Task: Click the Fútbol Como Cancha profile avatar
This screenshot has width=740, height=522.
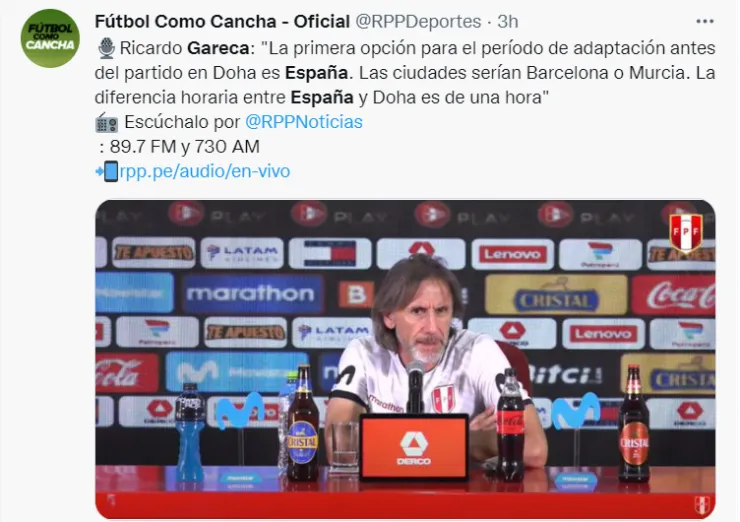Action: coord(50,38)
